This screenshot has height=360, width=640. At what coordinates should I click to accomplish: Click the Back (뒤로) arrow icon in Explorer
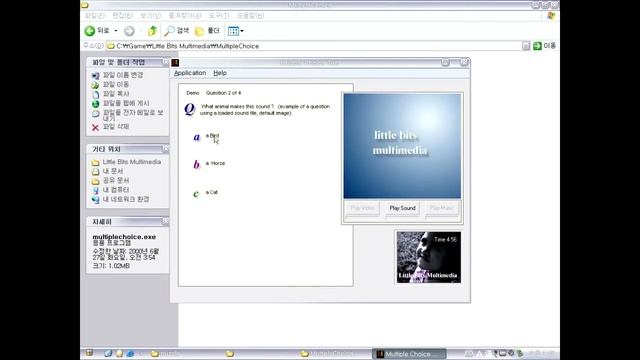pyautogui.click(x=90, y=31)
